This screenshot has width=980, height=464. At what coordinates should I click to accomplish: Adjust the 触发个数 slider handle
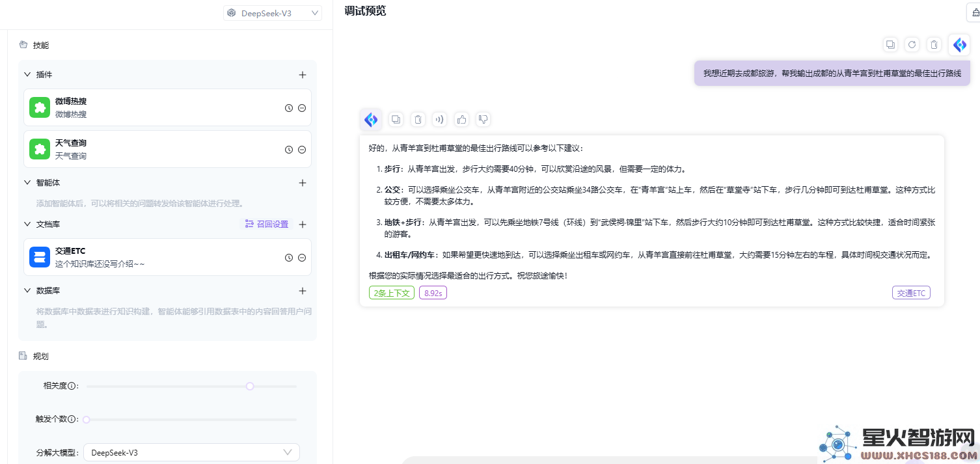[x=86, y=420]
